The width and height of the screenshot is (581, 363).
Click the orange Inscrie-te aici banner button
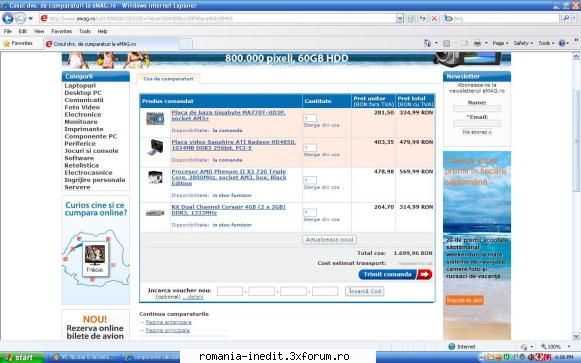pyautogui.click(x=465, y=300)
